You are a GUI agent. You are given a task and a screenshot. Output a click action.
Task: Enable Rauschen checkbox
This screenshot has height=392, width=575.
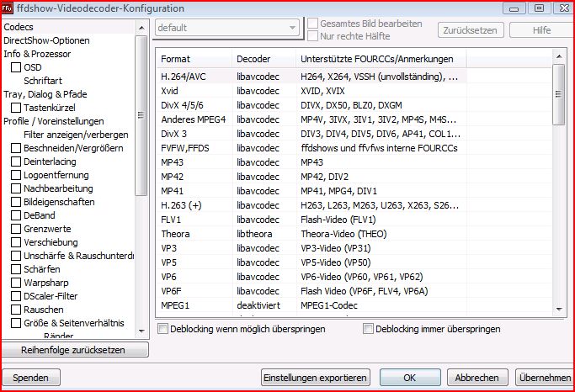coord(16,310)
